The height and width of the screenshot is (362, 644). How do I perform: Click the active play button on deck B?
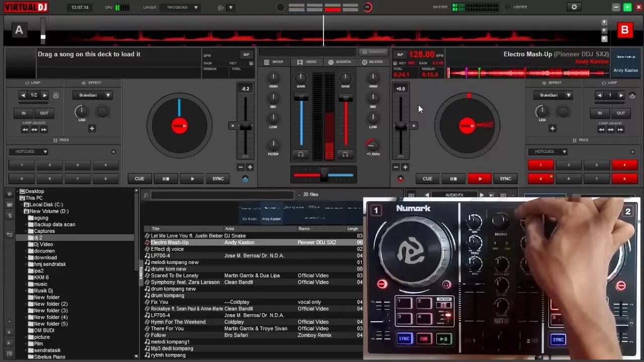pyautogui.click(x=479, y=178)
